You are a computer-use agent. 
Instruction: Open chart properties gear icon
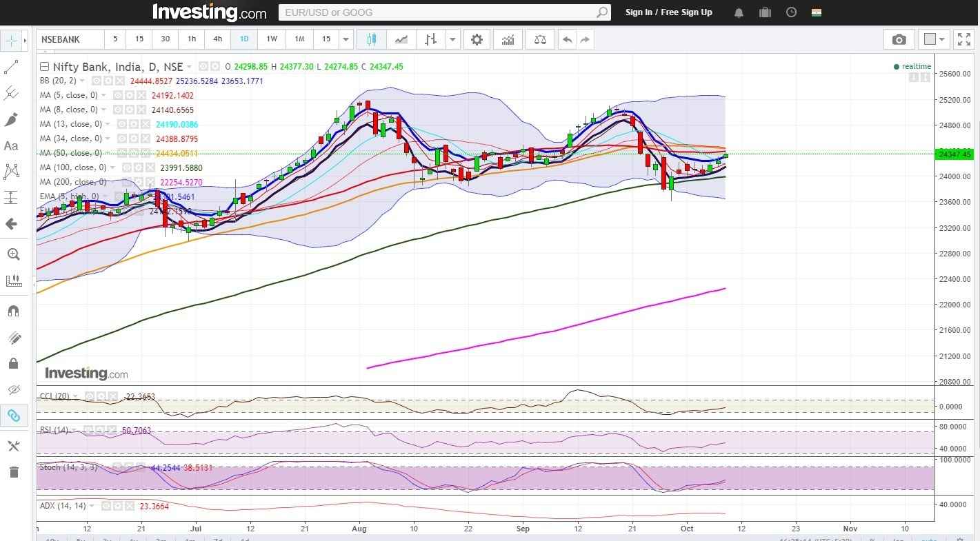pyautogui.click(x=477, y=40)
